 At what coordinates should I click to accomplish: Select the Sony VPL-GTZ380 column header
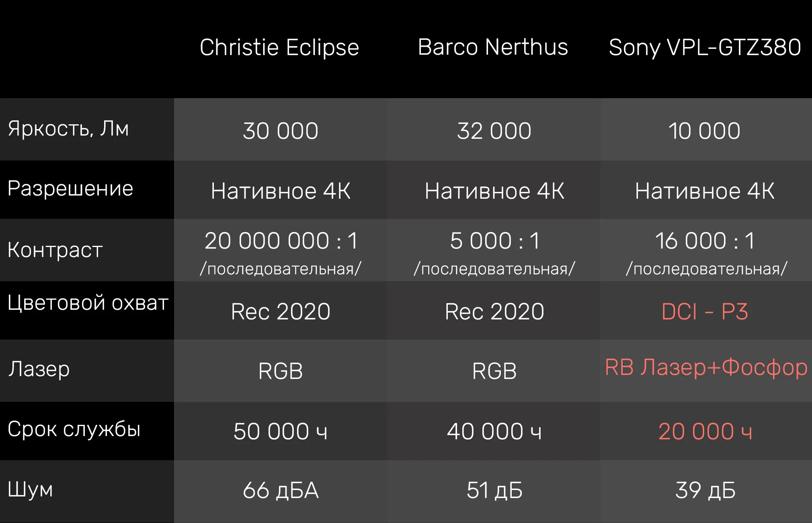tap(705, 48)
